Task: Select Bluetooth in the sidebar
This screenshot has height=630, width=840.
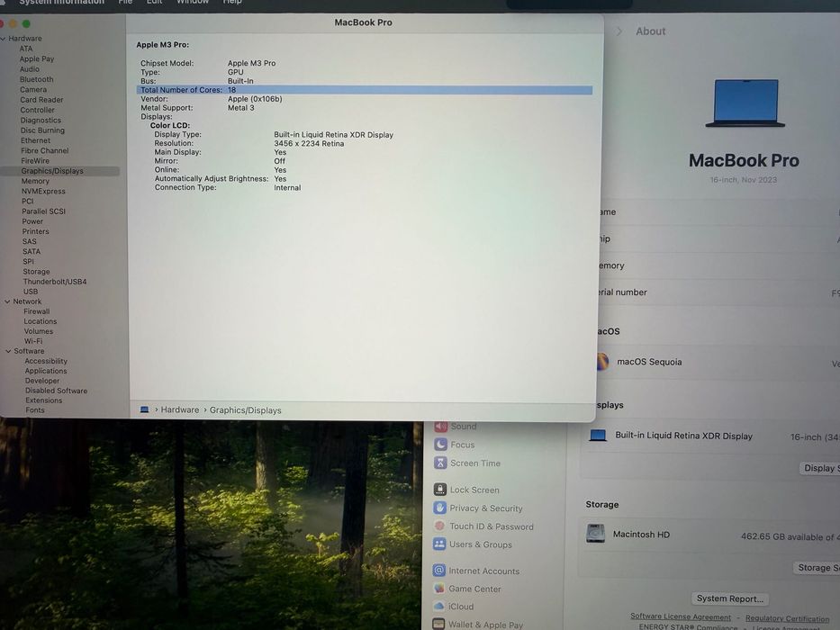Action: (x=36, y=79)
